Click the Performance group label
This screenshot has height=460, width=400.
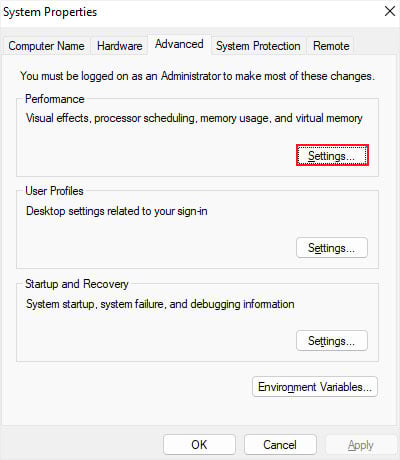pos(55,99)
